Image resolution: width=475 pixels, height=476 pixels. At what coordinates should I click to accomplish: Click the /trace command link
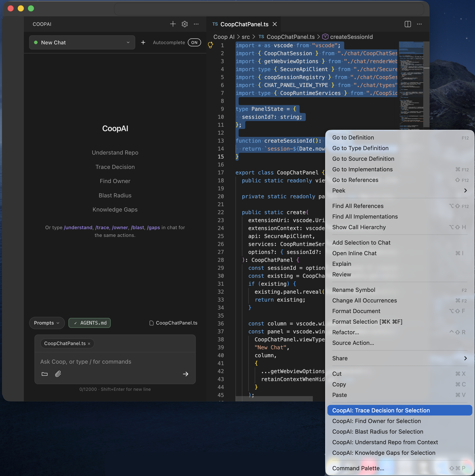102,227
